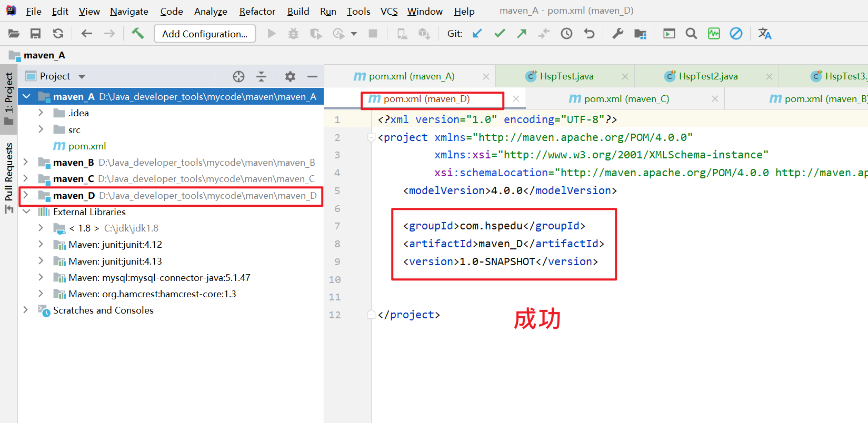Expand the maven_B module node
868x423 pixels.
pyautogui.click(x=25, y=162)
